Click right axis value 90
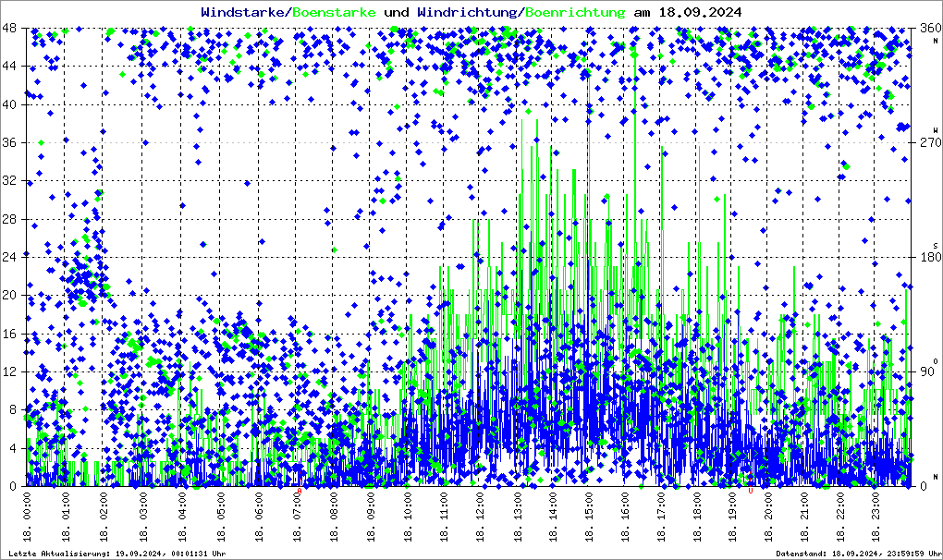943x560 pixels. 927,371
